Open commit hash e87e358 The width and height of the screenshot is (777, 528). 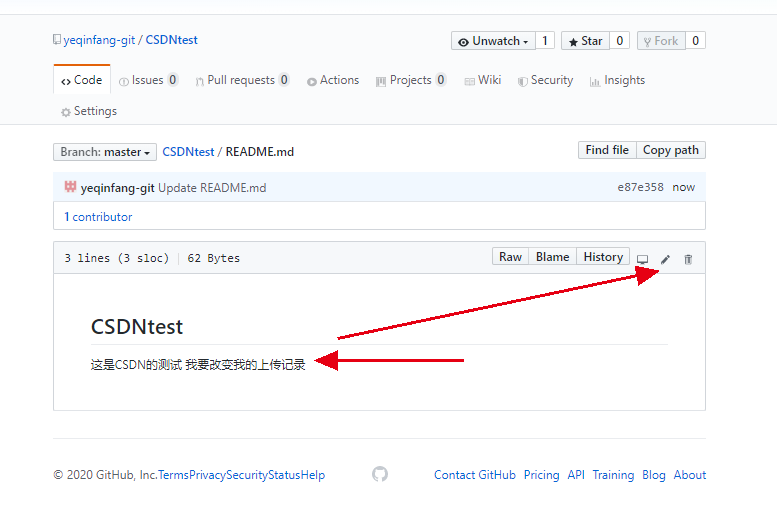(x=640, y=187)
